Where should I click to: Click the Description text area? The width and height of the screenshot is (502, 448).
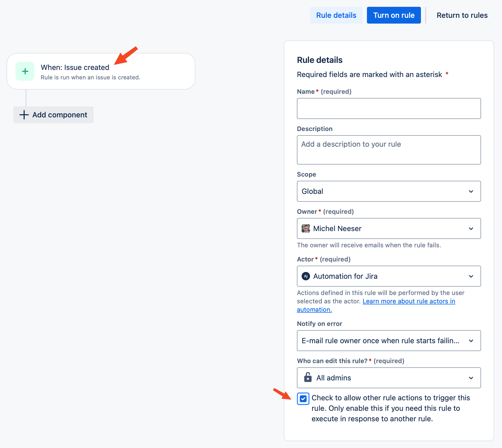[388, 150]
